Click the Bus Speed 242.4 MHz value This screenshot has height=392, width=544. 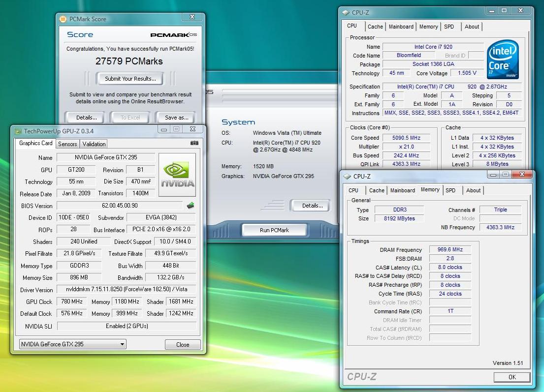406,155
